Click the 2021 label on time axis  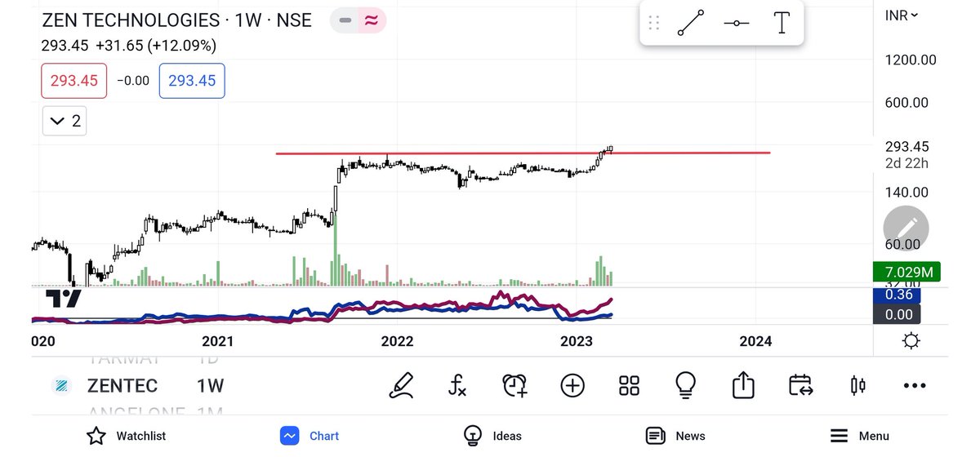[x=218, y=341]
